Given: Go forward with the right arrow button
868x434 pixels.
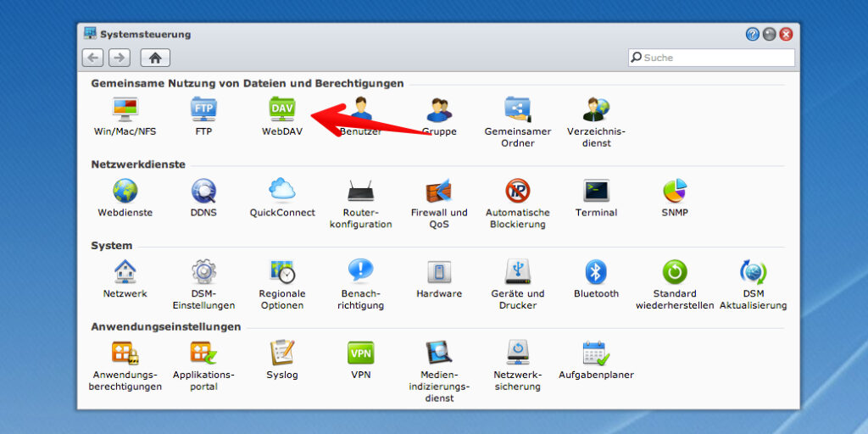Looking at the screenshot, I should [x=119, y=57].
